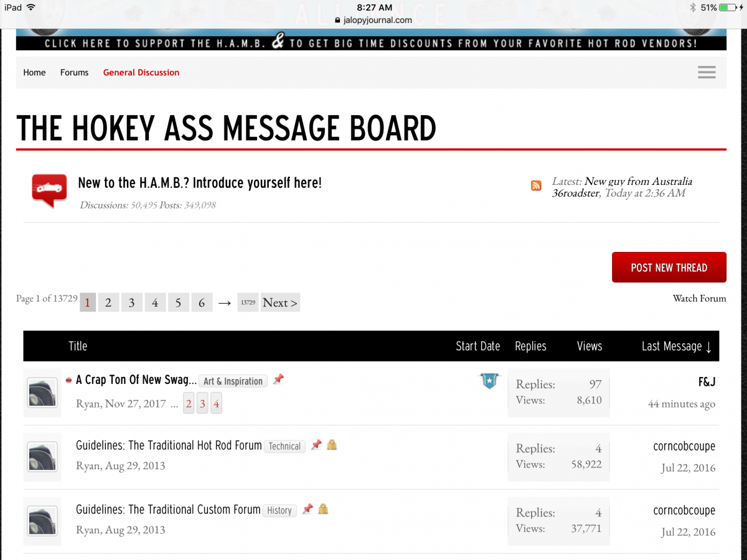Sort threads by Title column
This screenshot has width=747, height=560.
[78, 346]
